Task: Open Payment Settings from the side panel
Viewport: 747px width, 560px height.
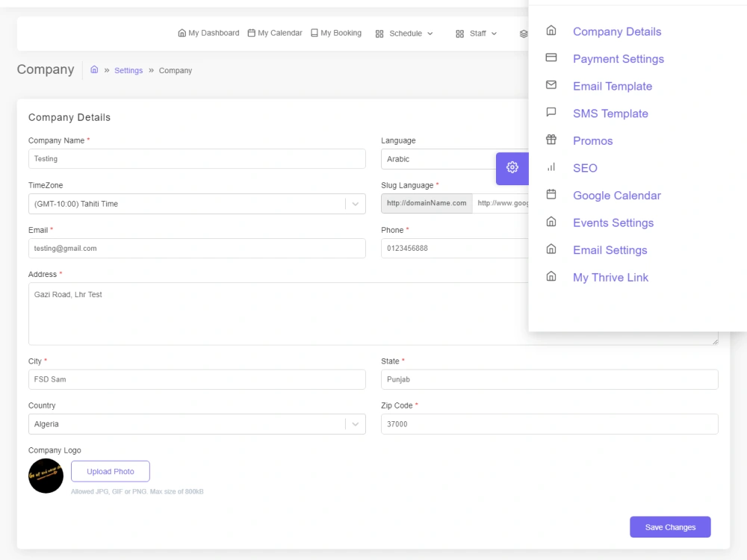Action: tap(619, 59)
